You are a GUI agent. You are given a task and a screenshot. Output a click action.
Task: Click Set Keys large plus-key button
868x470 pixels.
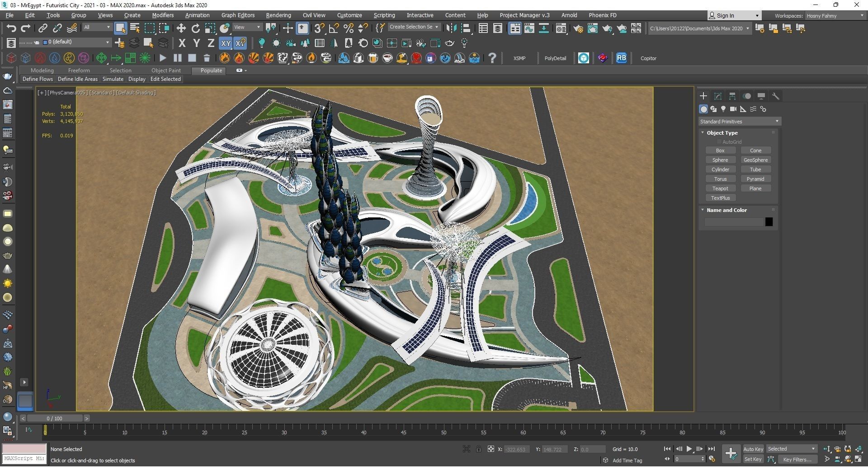click(x=731, y=454)
